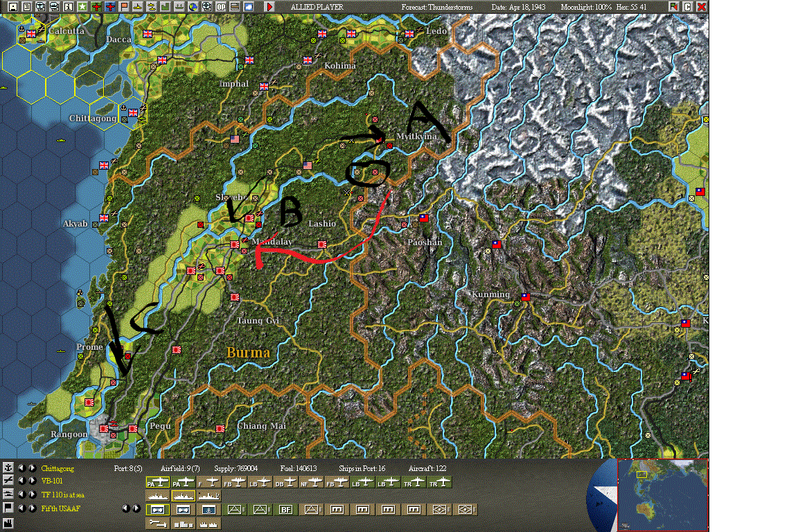Click the factory icon at bottom left

click(x=8, y=524)
